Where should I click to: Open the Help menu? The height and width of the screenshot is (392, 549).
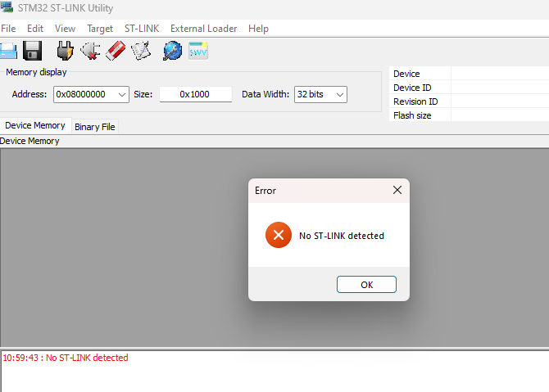(258, 29)
